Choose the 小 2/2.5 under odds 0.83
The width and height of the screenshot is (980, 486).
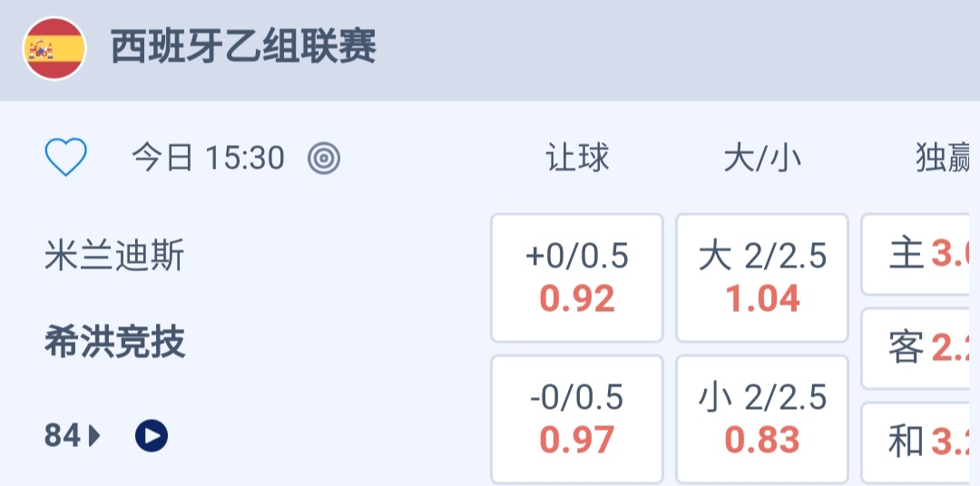pos(762,419)
